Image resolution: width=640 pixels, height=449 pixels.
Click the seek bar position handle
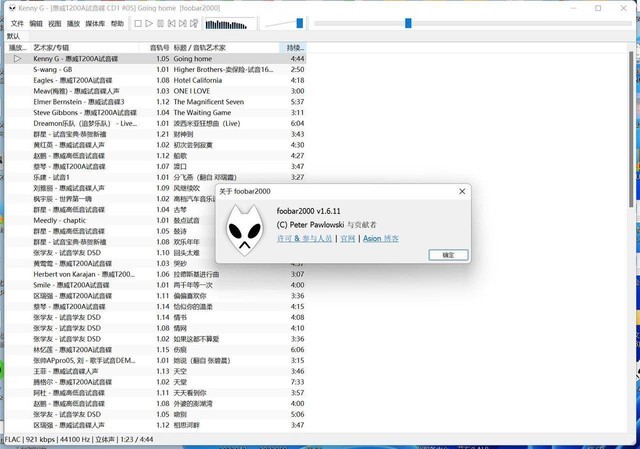point(408,23)
